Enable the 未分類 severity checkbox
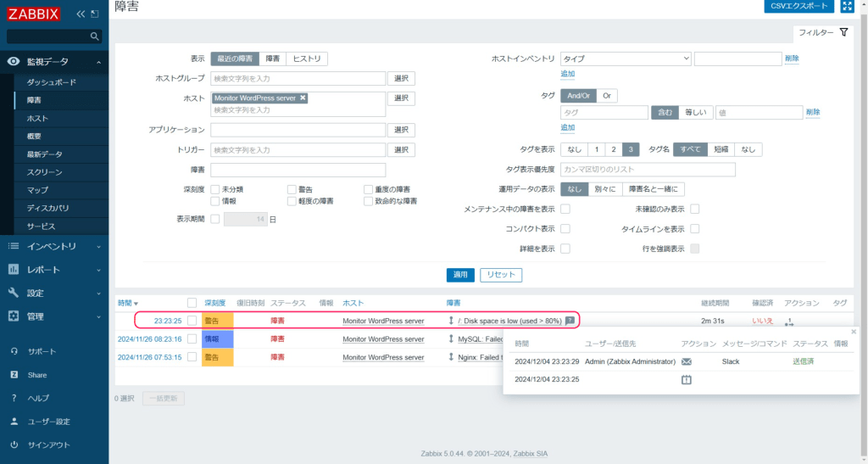868x464 pixels. pos(215,189)
